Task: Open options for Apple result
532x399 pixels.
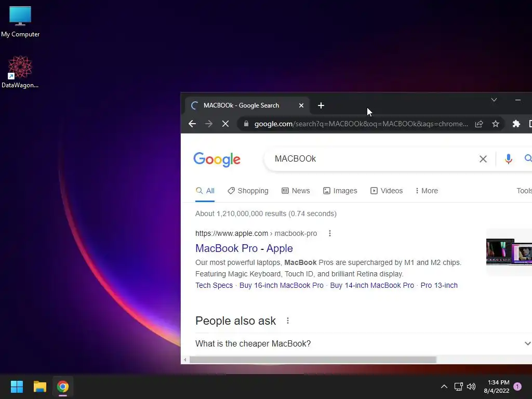Action: [330, 233]
